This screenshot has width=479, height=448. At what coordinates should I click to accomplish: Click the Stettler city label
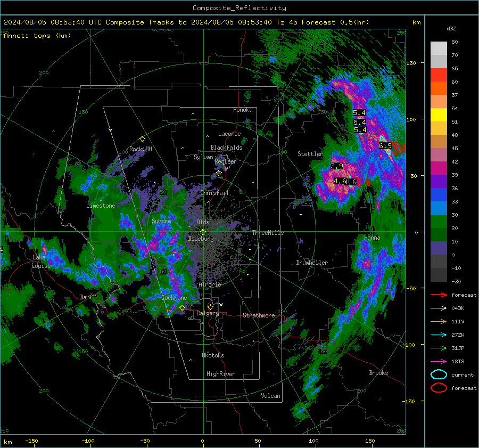point(310,154)
